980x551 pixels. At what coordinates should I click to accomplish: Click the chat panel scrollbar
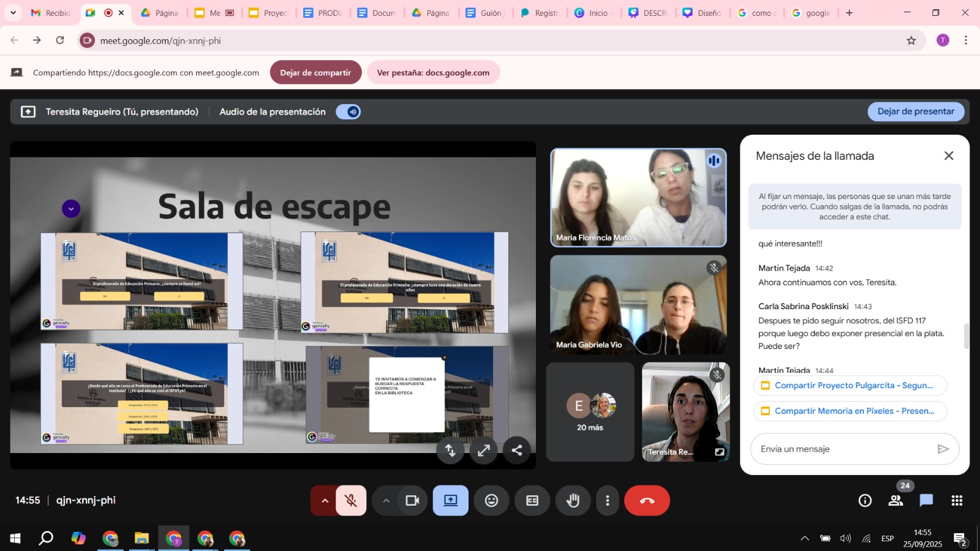(967, 335)
